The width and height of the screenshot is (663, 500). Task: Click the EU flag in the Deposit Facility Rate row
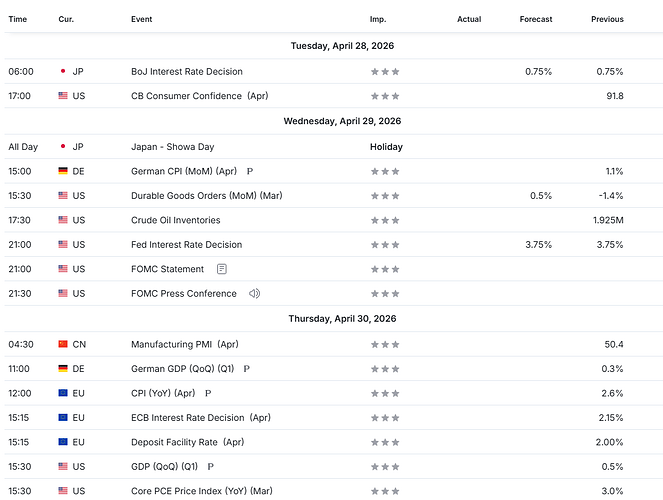63,442
